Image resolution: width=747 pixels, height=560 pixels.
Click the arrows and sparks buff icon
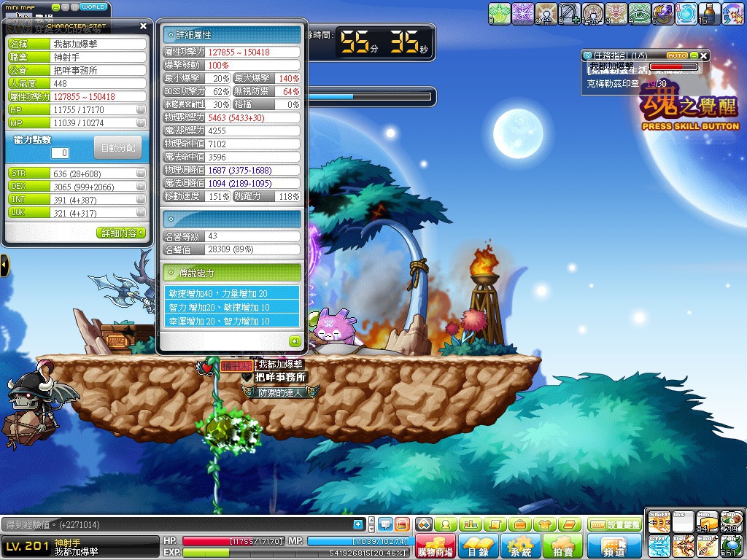point(732,13)
